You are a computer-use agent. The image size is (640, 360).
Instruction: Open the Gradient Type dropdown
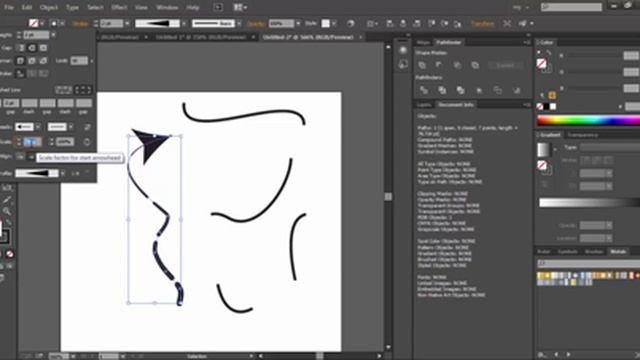[610, 147]
